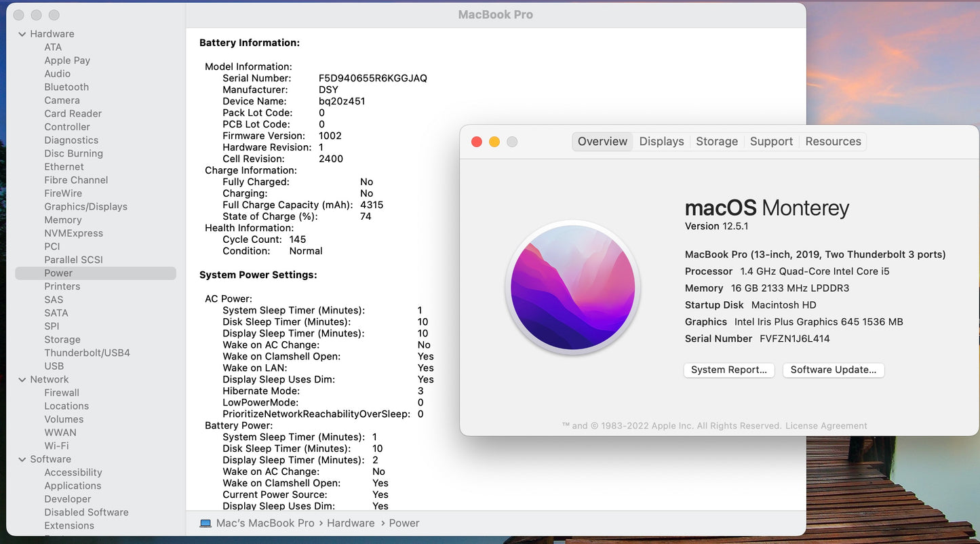Screen dimensions: 980x544
Task: Open the Storage tab
Action: [x=716, y=141]
